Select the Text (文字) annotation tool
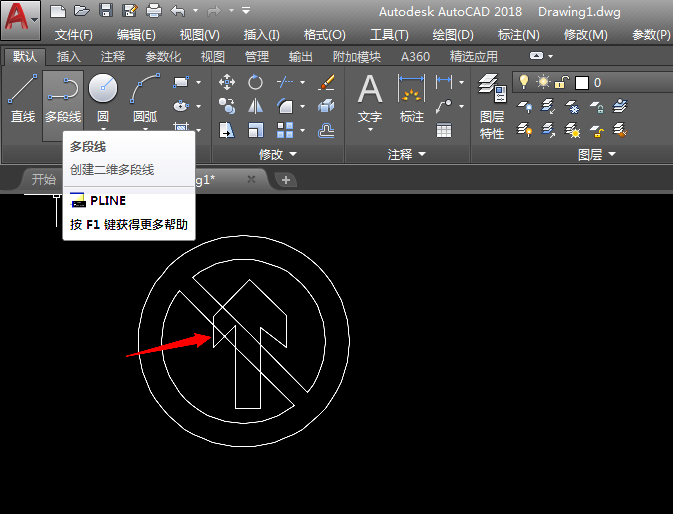The height and width of the screenshot is (514, 673). point(370,98)
